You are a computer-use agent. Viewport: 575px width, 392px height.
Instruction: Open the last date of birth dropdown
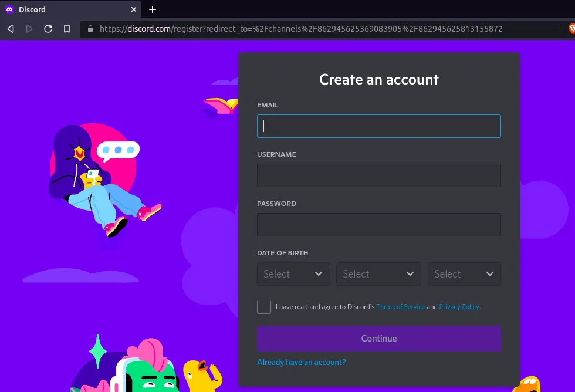click(x=464, y=274)
